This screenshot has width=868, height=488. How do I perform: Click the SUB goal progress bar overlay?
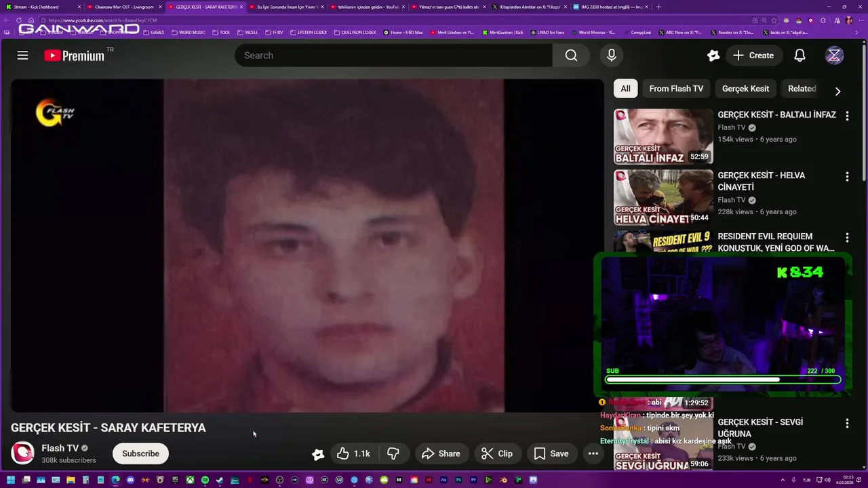coord(723,380)
